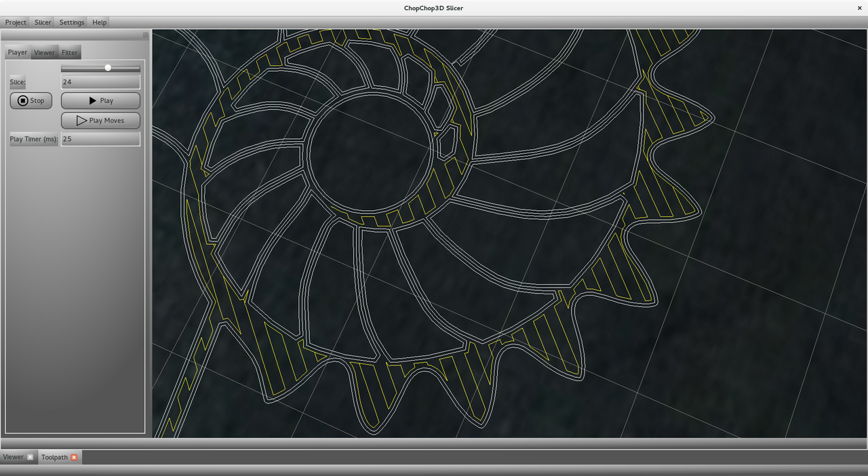
Task: Focus the Slice number field
Action: click(100, 82)
